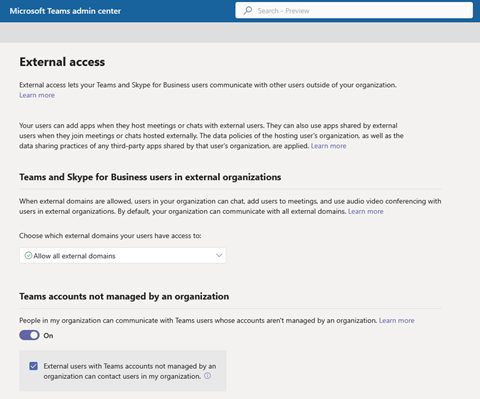The width and height of the screenshot is (480, 399).
Task: Open Learn more after data policies paragraph
Action: pos(329,146)
